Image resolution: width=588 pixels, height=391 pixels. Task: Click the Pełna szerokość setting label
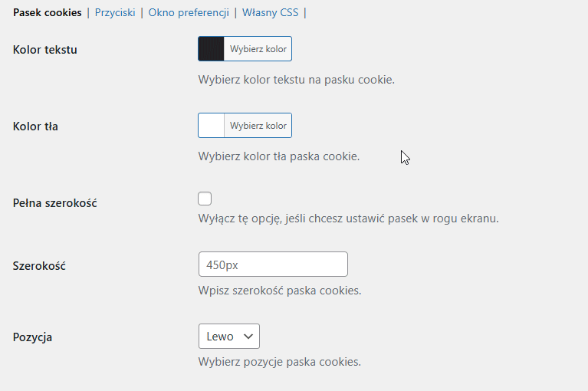point(55,203)
